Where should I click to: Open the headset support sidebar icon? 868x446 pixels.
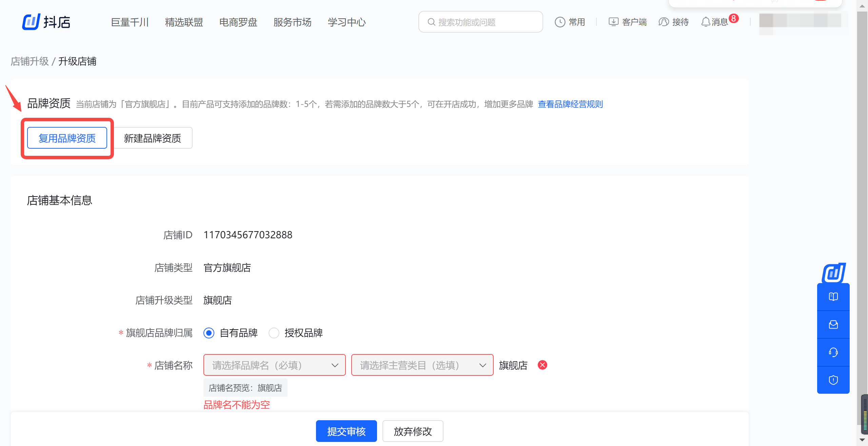833,352
